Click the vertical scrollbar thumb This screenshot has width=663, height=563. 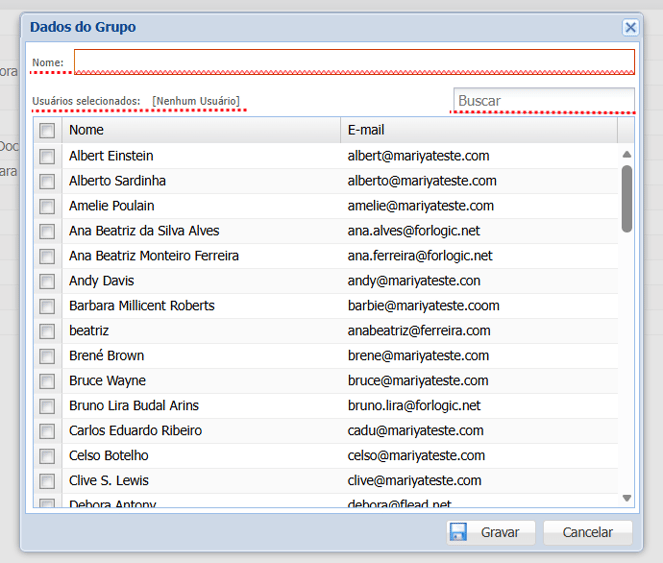click(627, 198)
